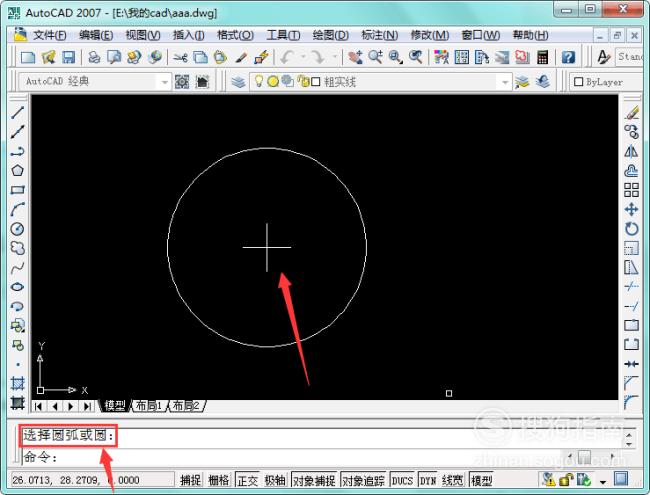Select the Arc tool

point(17,209)
